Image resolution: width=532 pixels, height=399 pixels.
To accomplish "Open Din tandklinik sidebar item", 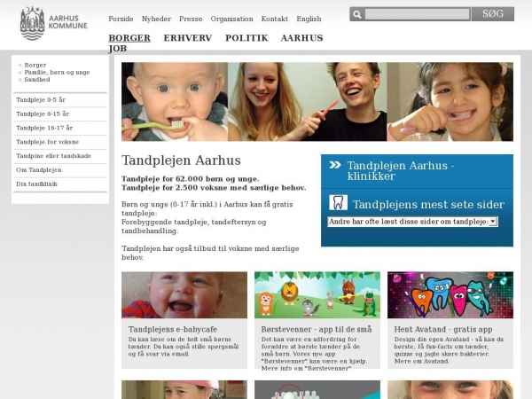I will click(x=60, y=184).
